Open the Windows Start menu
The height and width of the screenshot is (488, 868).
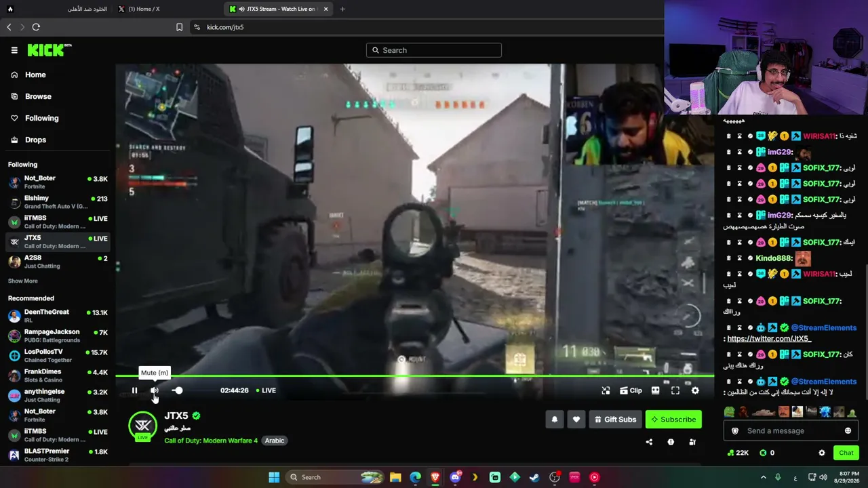coord(274,477)
